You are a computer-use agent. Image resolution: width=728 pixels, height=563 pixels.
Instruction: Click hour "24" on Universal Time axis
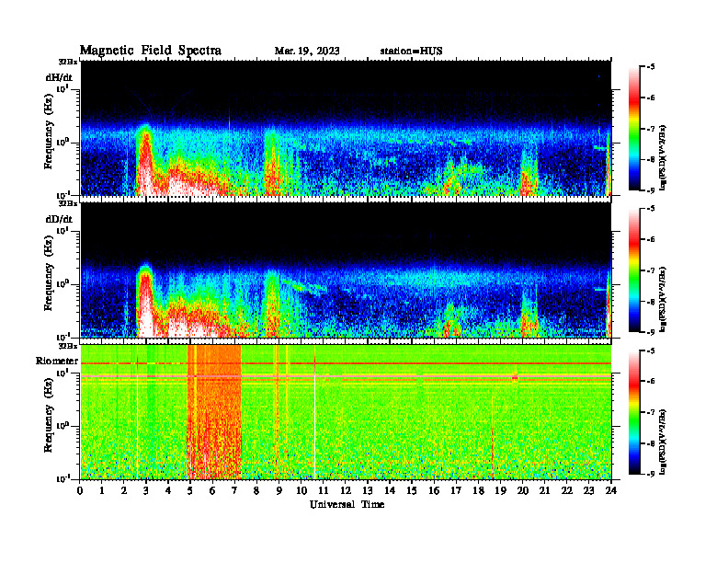[611, 491]
